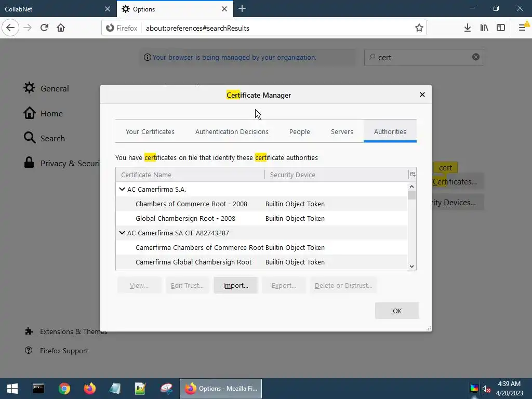
Task: Clear the cert search text
Action: (476, 57)
